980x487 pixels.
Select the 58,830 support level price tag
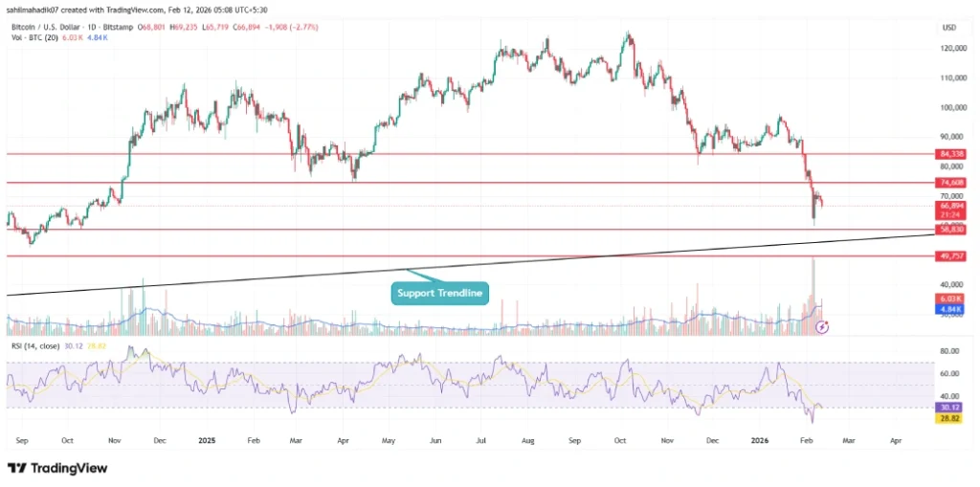[x=950, y=230]
